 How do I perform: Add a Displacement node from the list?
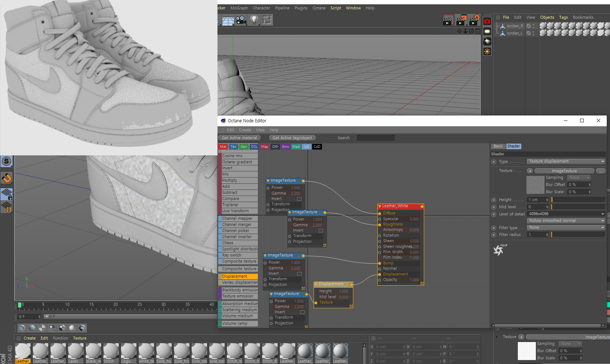[x=238, y=277]
